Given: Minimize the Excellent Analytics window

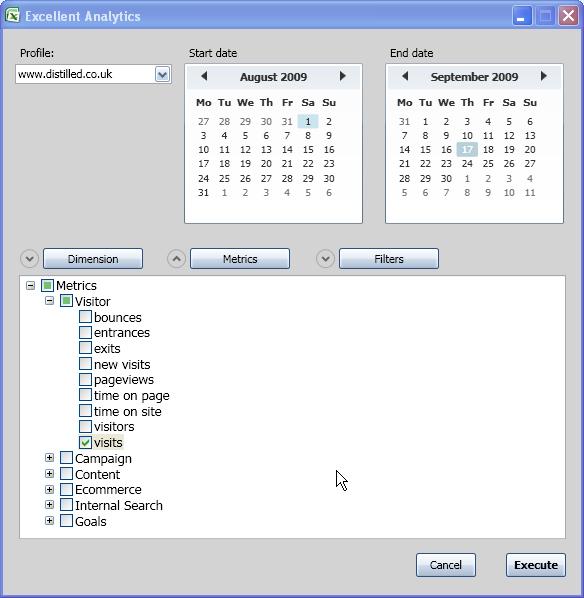Looking at the screenshot, I should pos(521,16).
